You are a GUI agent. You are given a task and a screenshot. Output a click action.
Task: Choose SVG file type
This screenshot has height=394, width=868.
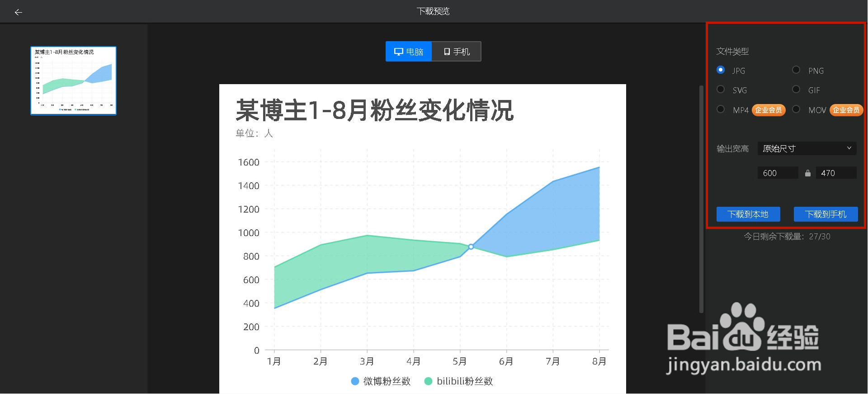coord(721,89)
